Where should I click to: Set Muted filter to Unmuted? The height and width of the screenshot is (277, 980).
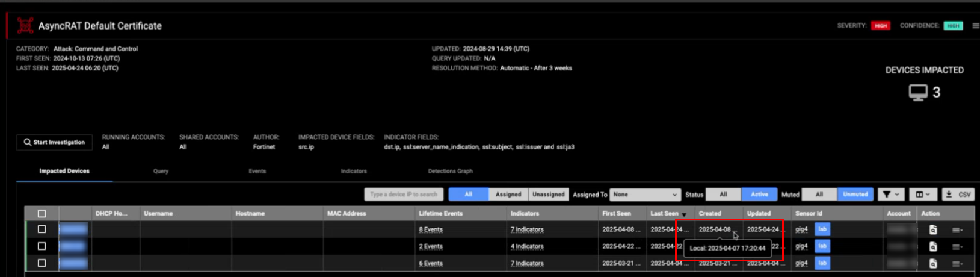click(x=855, y=195)
